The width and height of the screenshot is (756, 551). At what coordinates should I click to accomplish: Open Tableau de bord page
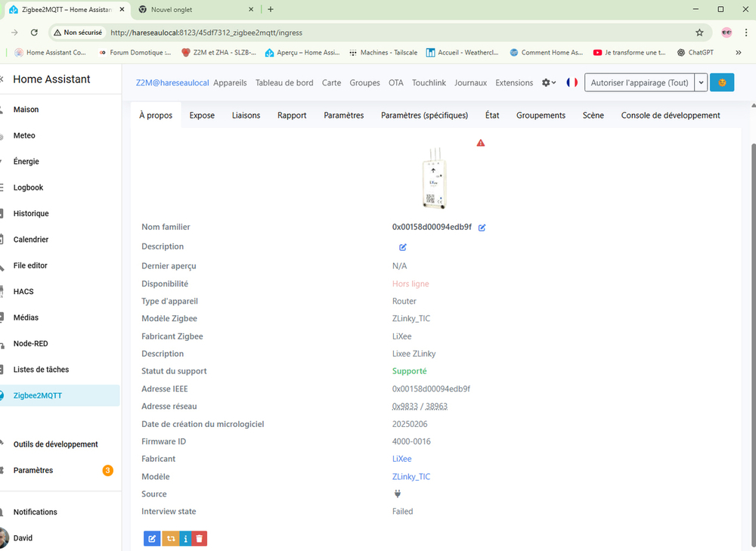click(x=284, y=82)
